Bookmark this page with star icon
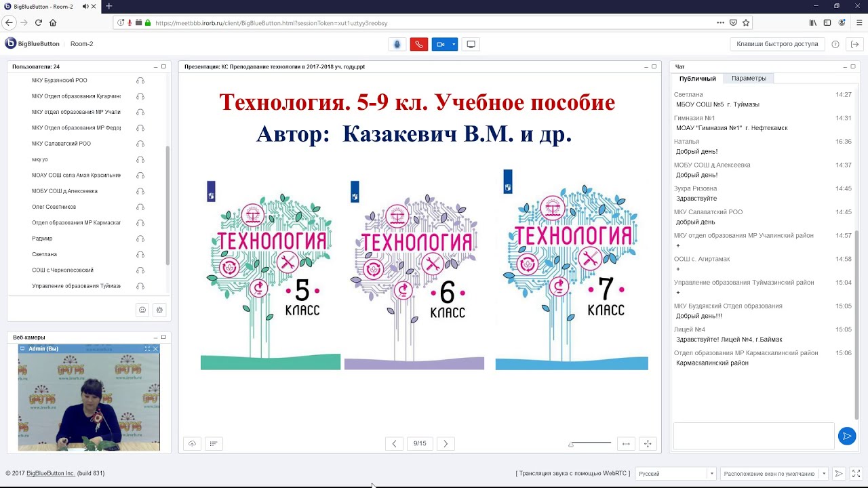The height and width of the screenshot is (488, 868). click(x=746, y=22)
